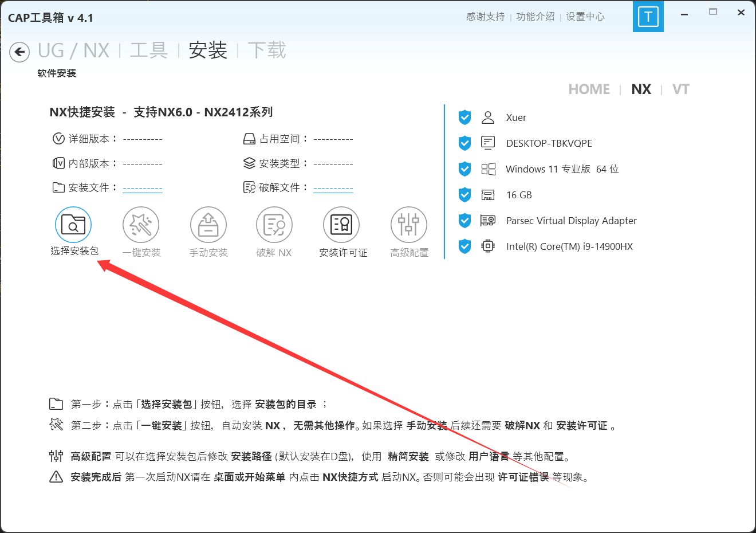Open 设置中心 in the title bar
This screenshot has width=756, height=533.
tap(585, 17)
